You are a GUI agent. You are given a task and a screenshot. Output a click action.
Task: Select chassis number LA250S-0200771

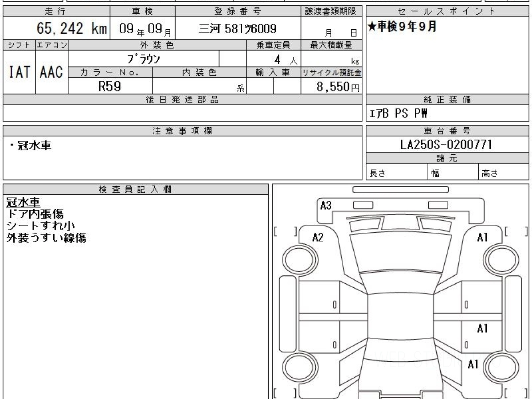point(446,145)
